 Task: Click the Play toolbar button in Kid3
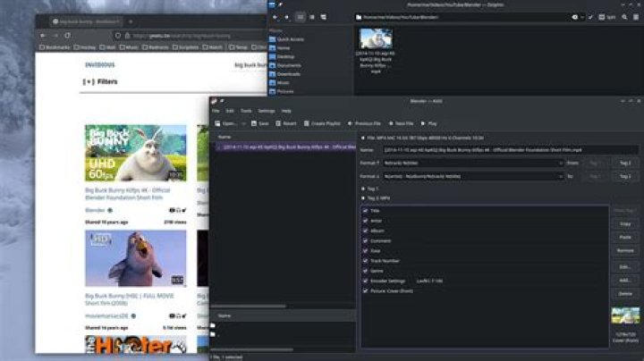coord(428,123)
